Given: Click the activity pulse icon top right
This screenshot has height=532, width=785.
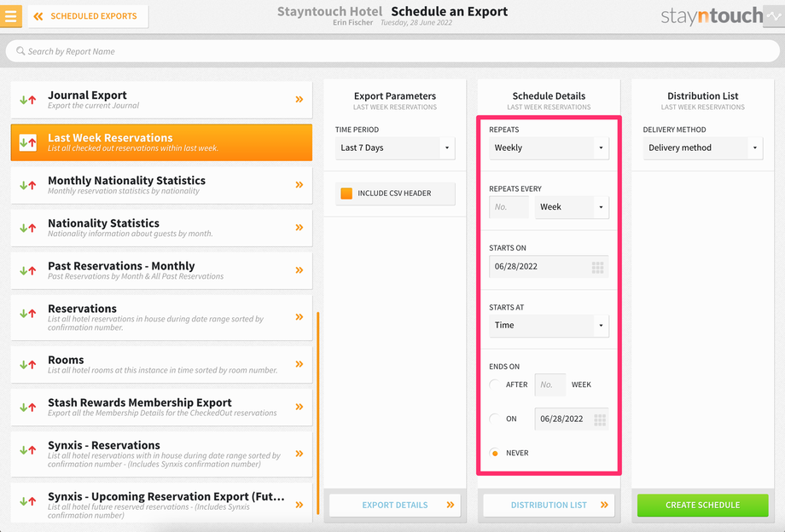Looking at the screenshot, I should (x=774, y=16).
